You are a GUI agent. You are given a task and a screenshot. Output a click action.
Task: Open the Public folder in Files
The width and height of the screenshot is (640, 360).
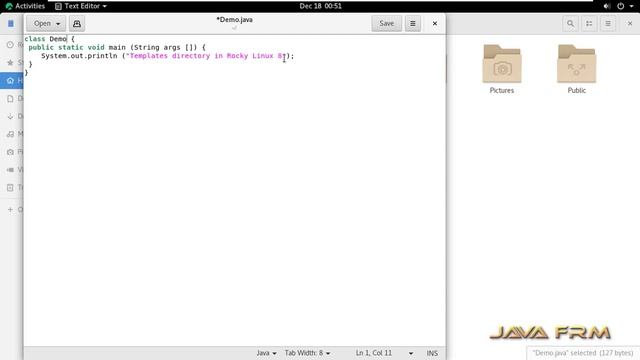pos(576,64)
